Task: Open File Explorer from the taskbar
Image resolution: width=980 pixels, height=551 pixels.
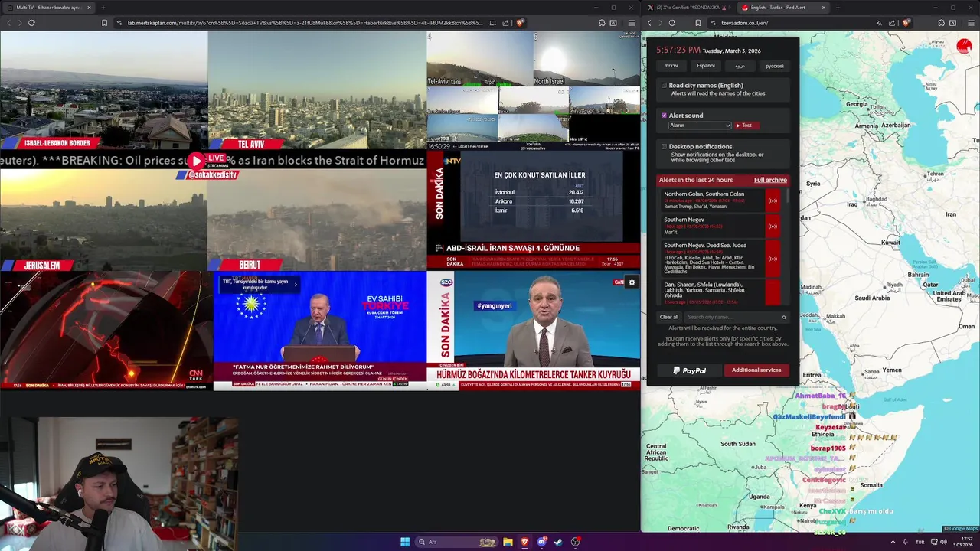Action: click(x=508, y=542)
